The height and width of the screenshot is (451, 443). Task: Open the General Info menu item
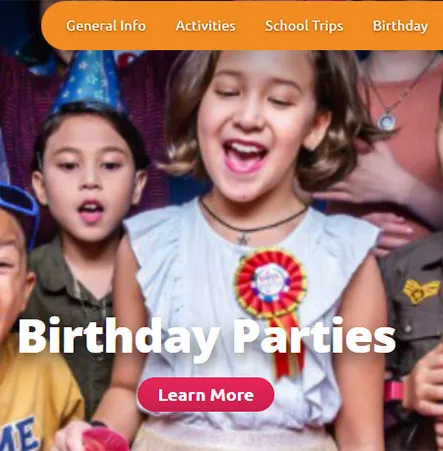pyautogui.click(x=106, y=26)
